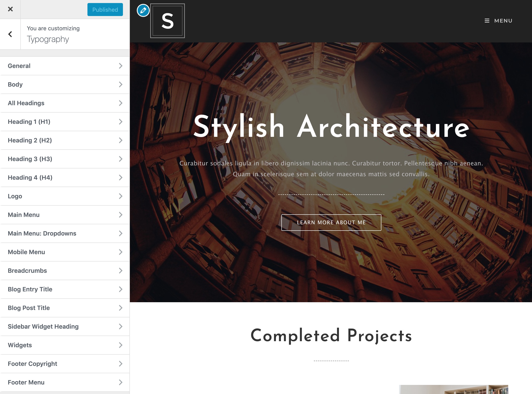Click the Completed Projects heading
This screenshot has width=532, height=394.
pyautogui.click(x=331, y=336)
